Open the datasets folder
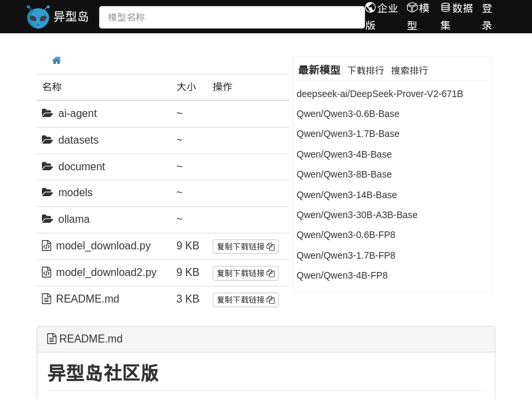 coord(78,140)
